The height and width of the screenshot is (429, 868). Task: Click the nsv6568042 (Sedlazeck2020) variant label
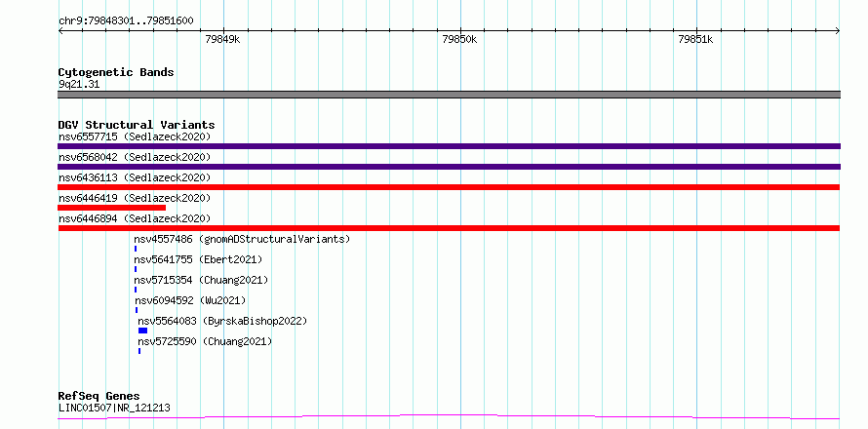[x=135, y=157]
